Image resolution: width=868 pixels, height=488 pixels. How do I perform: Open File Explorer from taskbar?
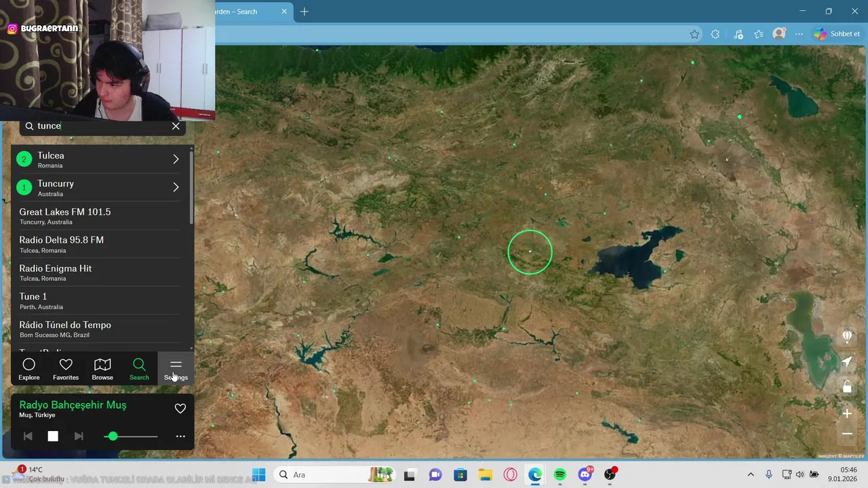point(485,474)
